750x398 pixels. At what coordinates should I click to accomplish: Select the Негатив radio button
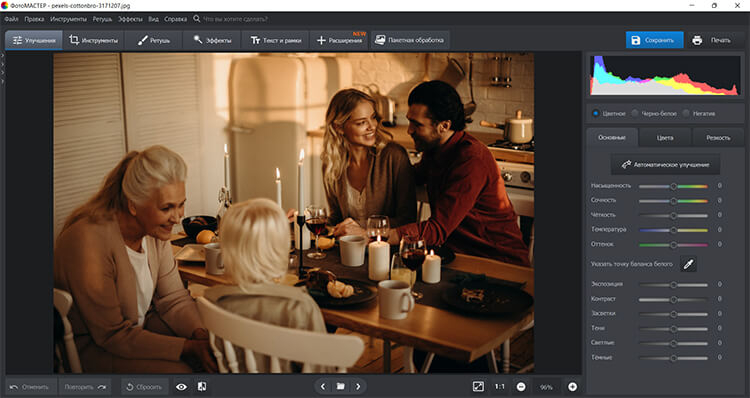pyautogui.click(x=686, y=113)
